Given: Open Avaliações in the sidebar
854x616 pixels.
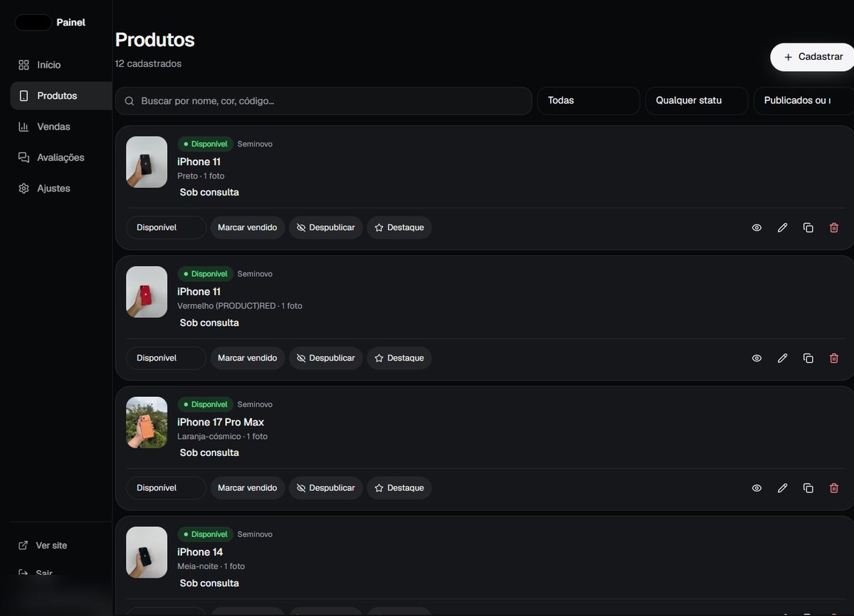Looking at the screenshot, I should [x=60, y=158].
